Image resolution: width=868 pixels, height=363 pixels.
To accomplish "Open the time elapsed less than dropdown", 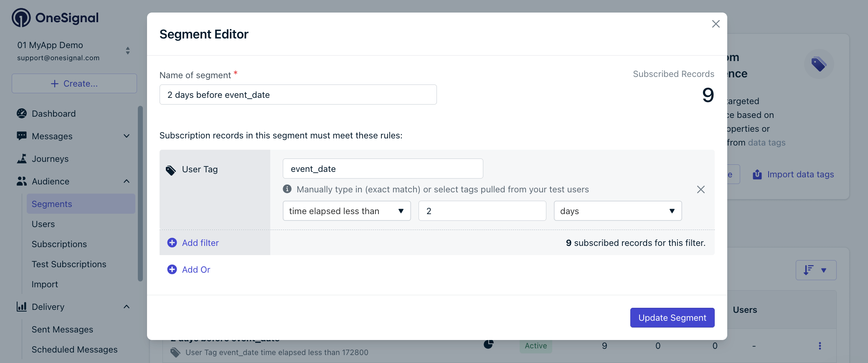I will [347, 211].
